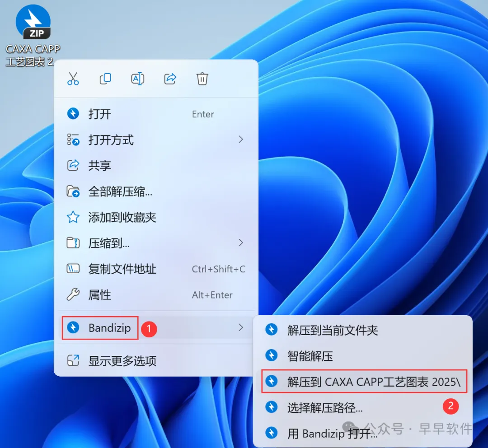Click the wrench icon beside 属性
Image resolution: width=488 pixels, height=448 pixels.
point(73,294)
